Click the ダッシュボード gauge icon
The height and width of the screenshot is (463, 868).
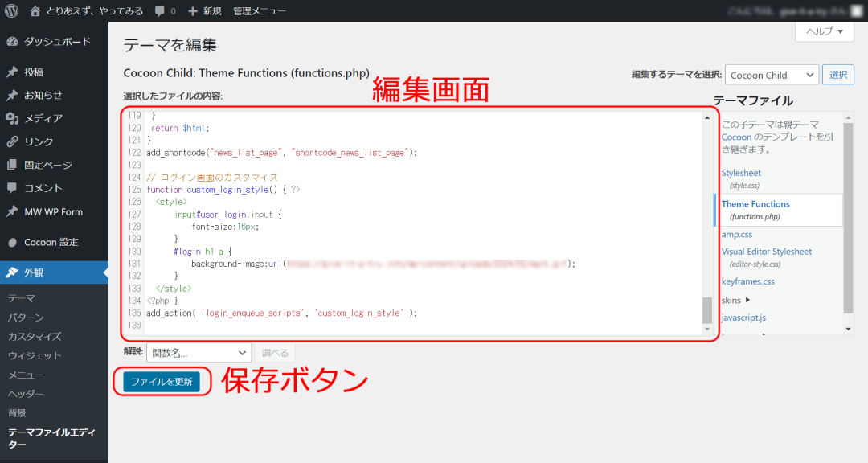click(12, 42)
